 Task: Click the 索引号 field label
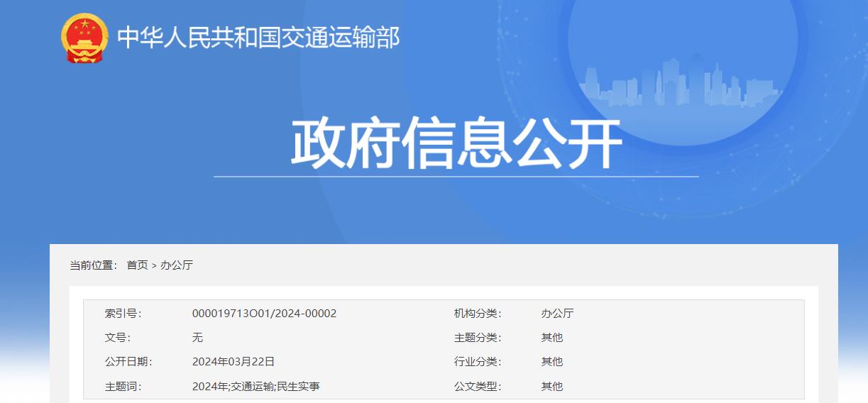(x=123, y=314)
